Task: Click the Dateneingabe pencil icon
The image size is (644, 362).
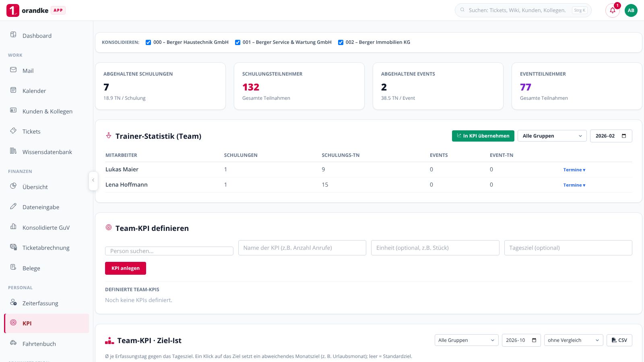Action: 13,206
